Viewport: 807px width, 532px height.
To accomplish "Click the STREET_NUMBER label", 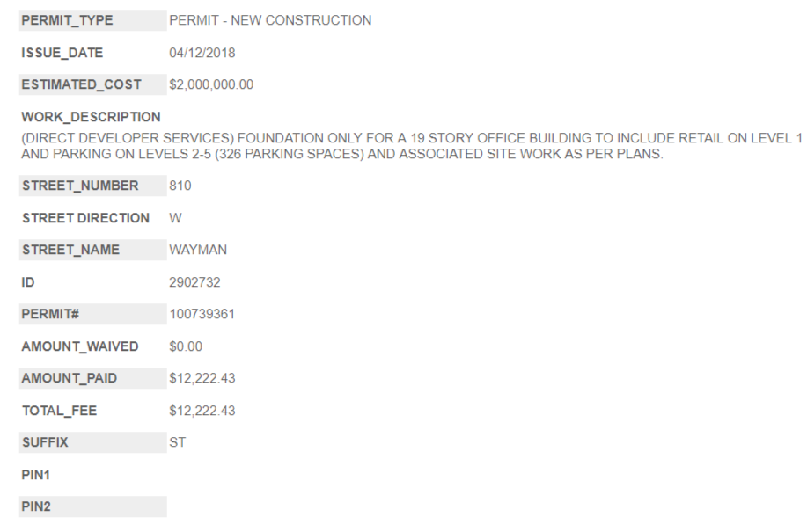I will 79,186.
